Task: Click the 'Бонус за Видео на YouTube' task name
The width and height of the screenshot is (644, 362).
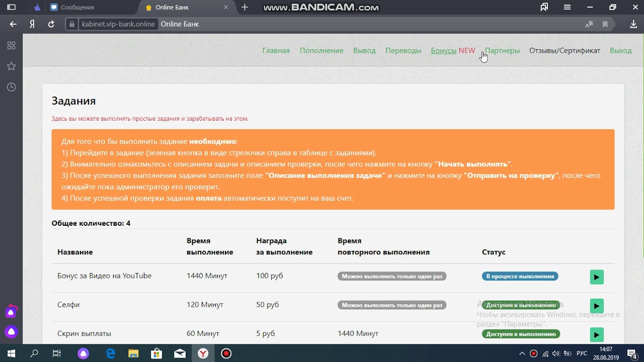Action: [x=104, y=276]
